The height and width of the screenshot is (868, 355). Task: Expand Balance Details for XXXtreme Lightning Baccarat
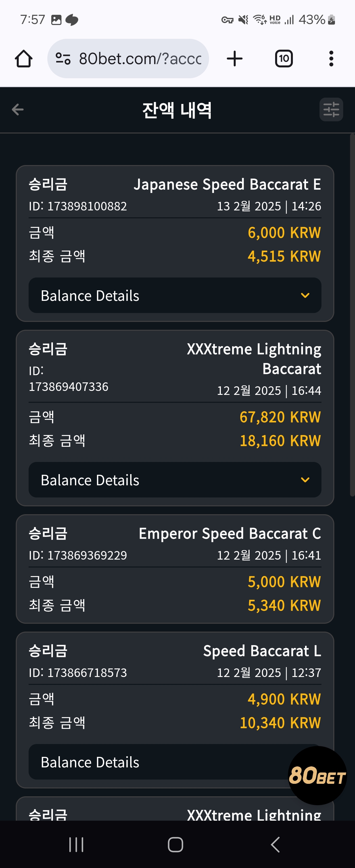(175, 479)
